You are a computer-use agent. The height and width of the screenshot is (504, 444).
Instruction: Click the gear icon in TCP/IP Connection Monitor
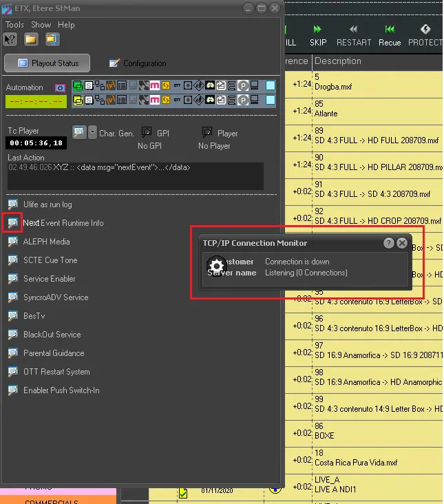216,267
